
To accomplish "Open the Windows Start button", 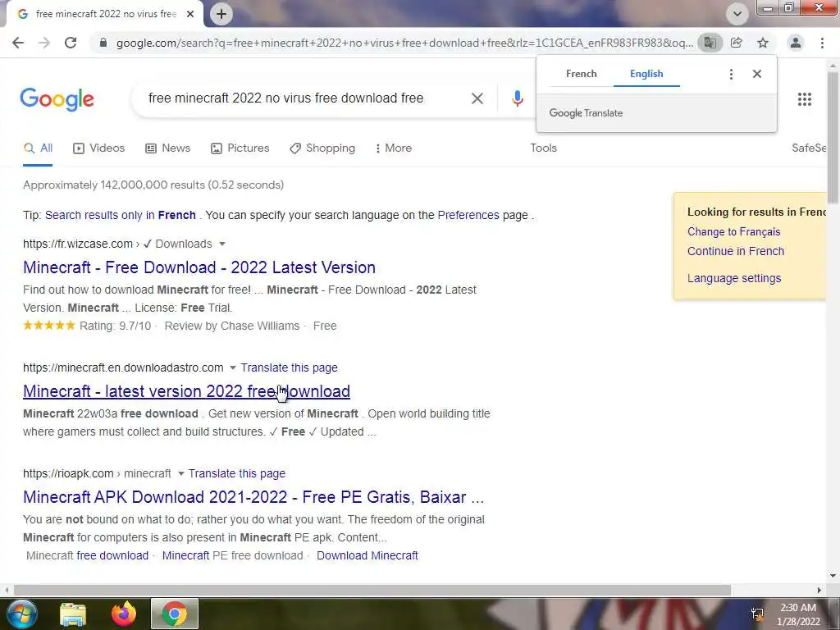I will point(21,614).
